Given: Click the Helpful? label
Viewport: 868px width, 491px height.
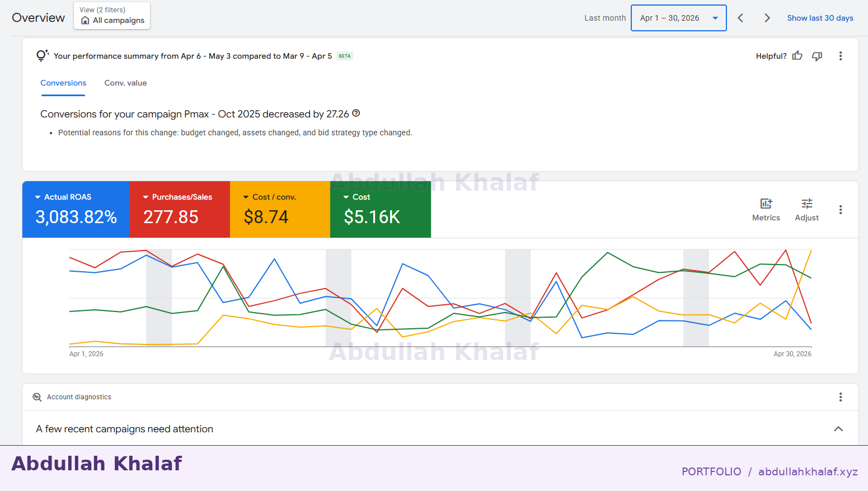Looking at the screenshot, I should 771,56.
